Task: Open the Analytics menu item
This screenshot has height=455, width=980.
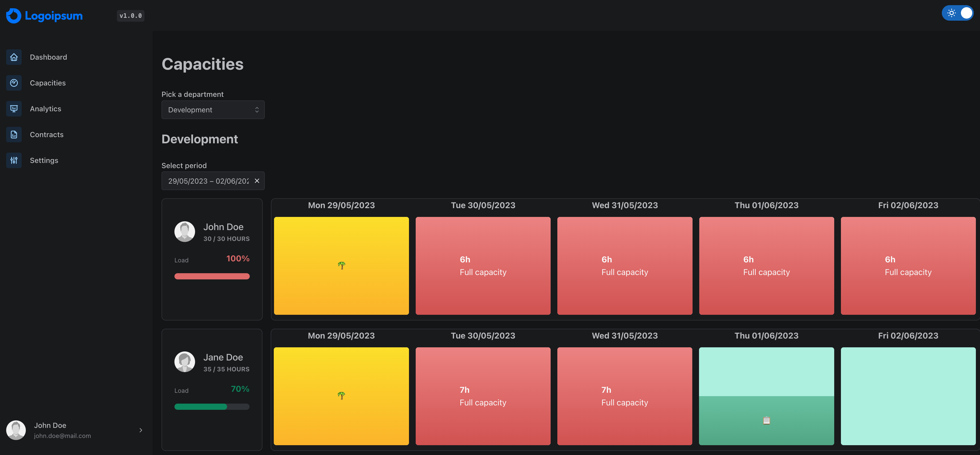Action: click(x=45, y=109)
